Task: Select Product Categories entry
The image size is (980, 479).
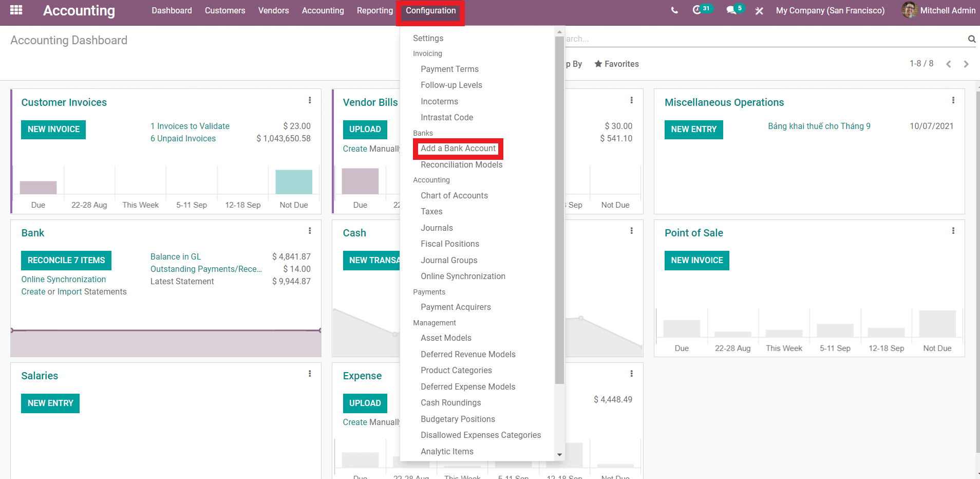Action: click(456, 370)
